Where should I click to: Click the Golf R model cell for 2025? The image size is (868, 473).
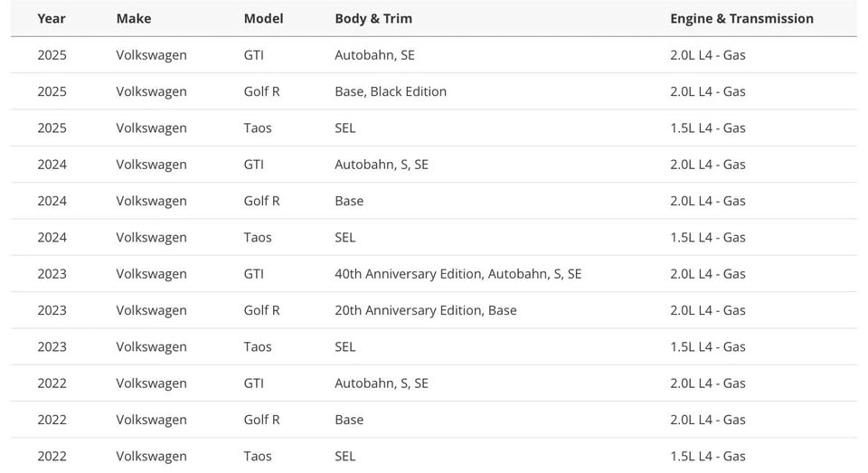[262, 91]
